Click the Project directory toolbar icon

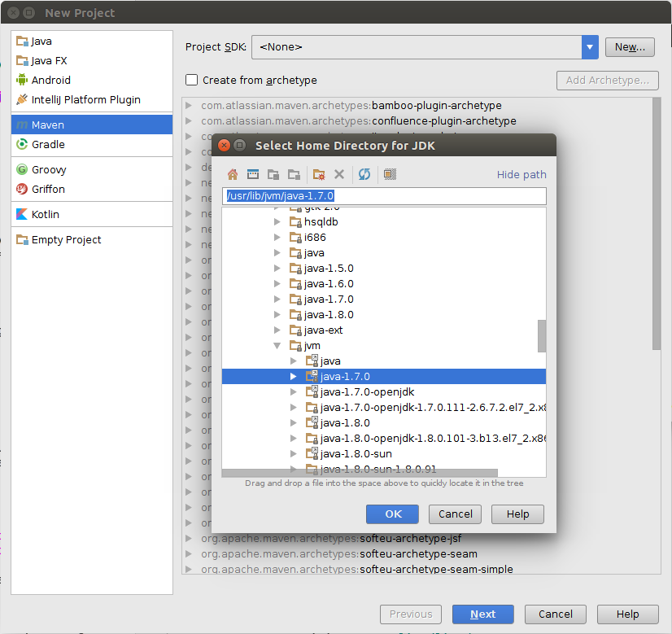click(x=273, y=174)
